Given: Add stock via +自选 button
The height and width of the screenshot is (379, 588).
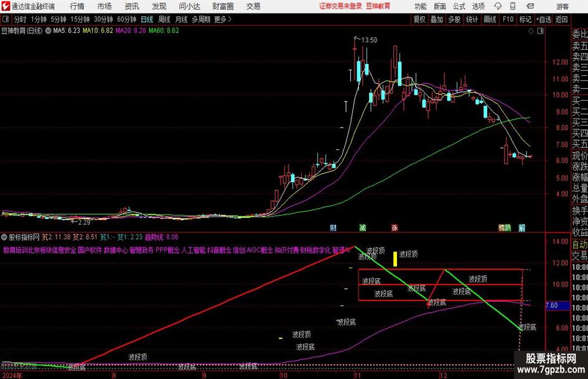Looking at the screenshot, I should pyautogui.click(x=543, y=19).
